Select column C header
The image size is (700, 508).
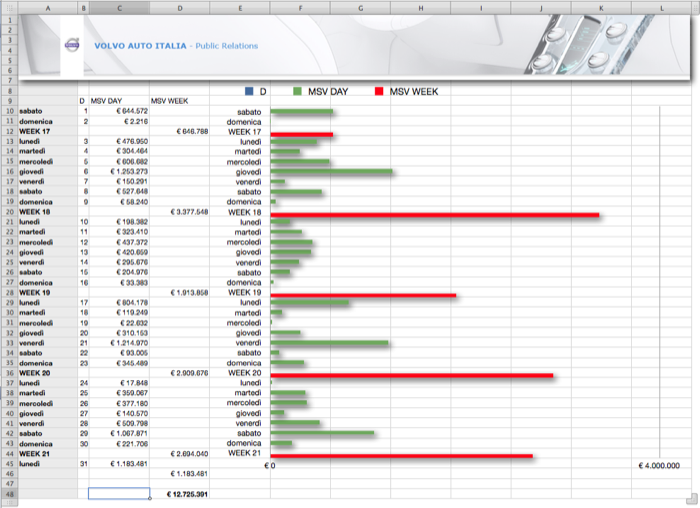[119, 7]
